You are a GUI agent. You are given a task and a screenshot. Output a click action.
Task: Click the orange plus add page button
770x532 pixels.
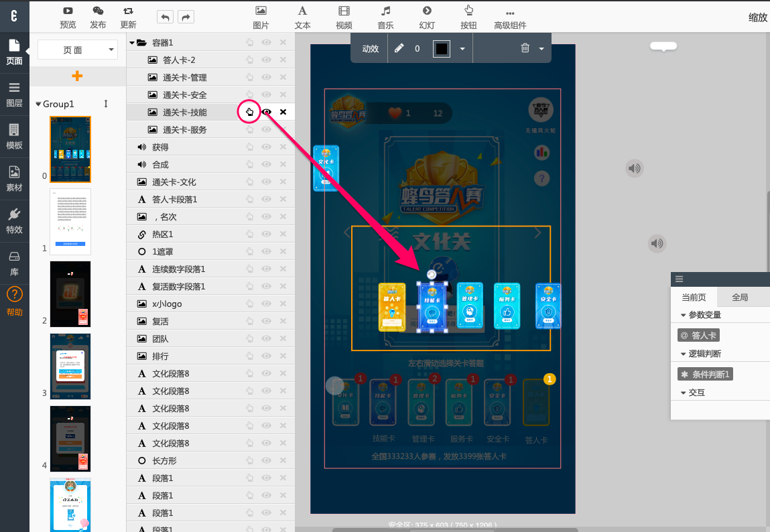click(77, 76)
